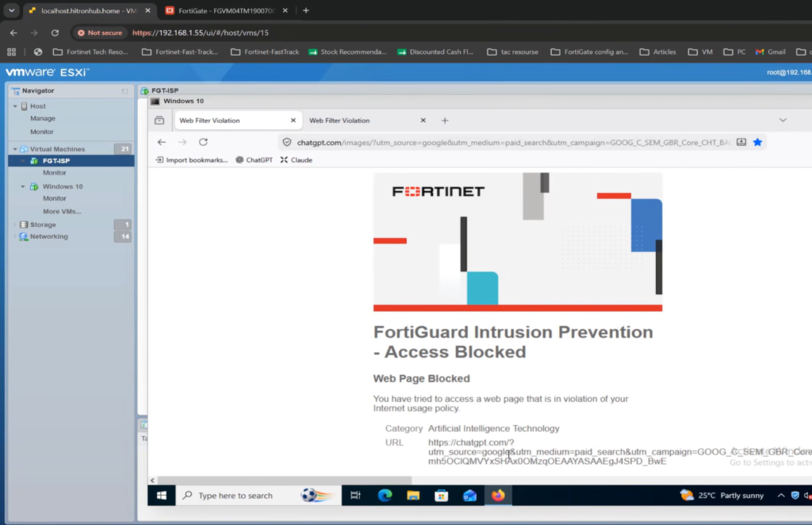This screenshot has width=812, height=525.
Task: Open the ChatGPT bookmark in Firefox
Action: tap(255, 160)
